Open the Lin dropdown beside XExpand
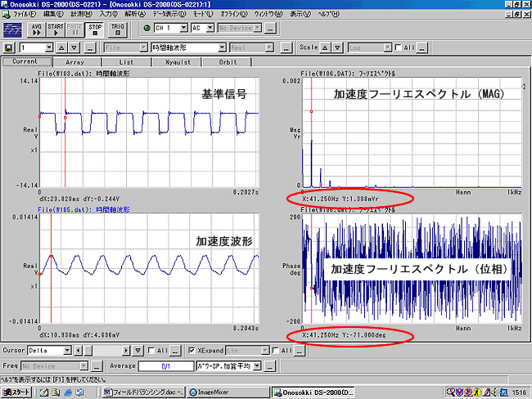The width and height of the screenshot is (532, 399). click(265, 350)
